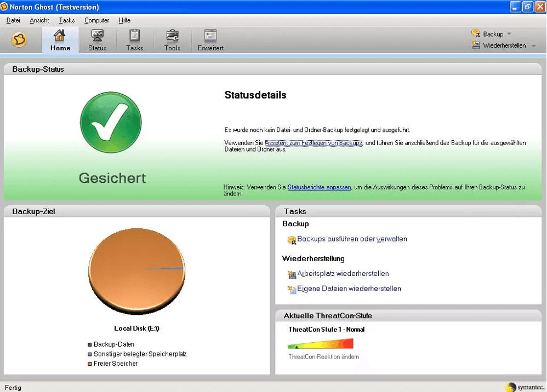Click the Aktuelle ThreatCon-Stufe header
Screen dimensions: 547x392
click(x=408, y=315)
